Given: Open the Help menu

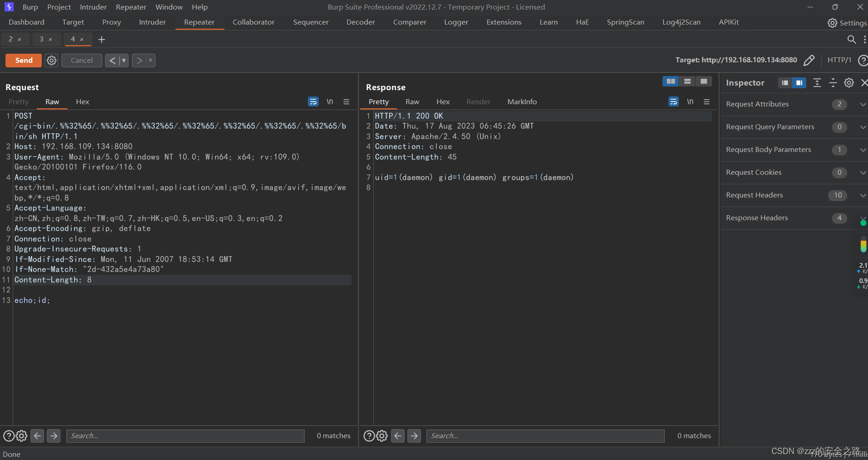Looking at the screenshot, I should pos(200,7).
